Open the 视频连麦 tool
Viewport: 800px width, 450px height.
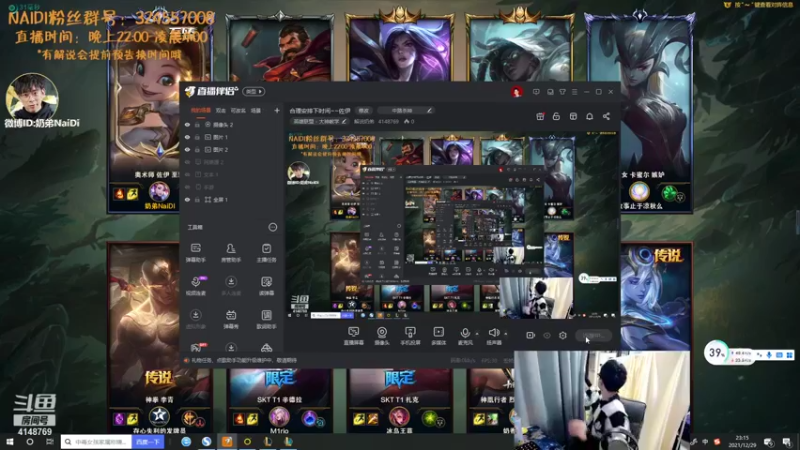(x=195, y=286)
